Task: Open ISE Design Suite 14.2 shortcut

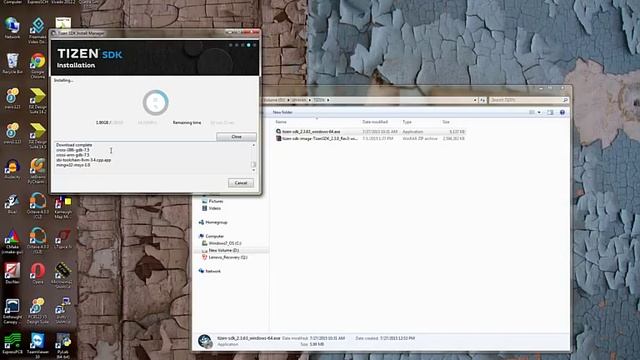Action: pyautogui.click(x=38, y=100)
